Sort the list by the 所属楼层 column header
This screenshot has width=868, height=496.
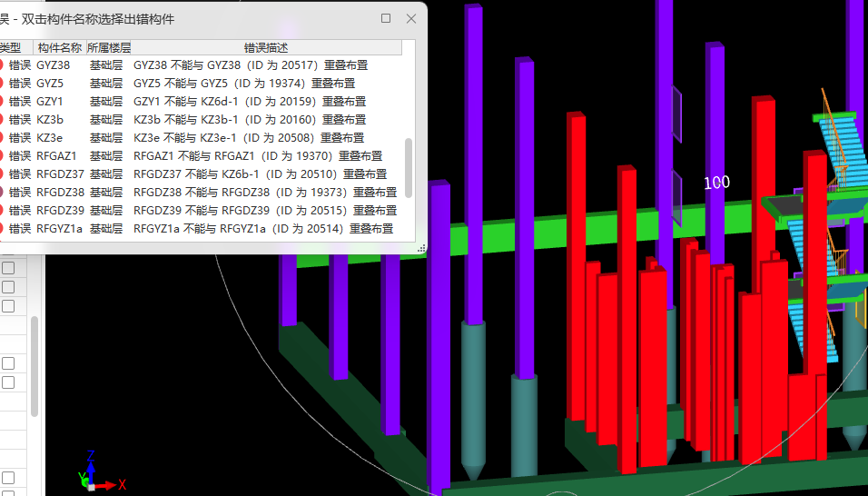click(109, 47)
